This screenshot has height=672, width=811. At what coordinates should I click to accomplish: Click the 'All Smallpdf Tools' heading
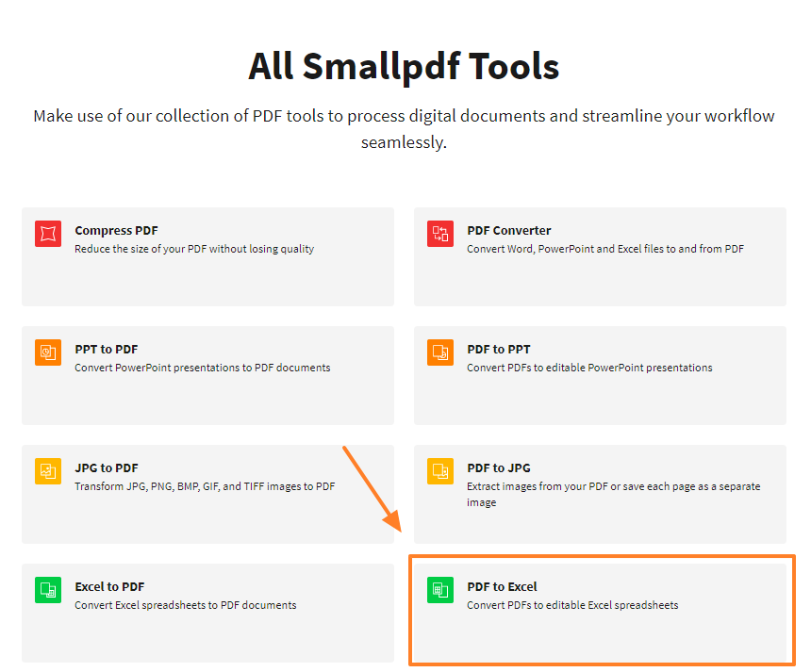[x=404, y=67]
